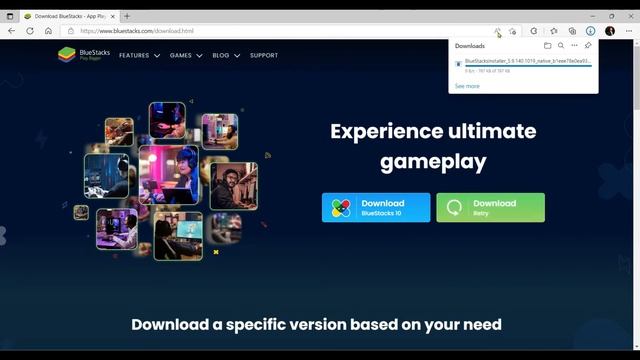Open more options in Downloads panel
The width and height of the screenshot is (640, 360).
pos(574,46)
